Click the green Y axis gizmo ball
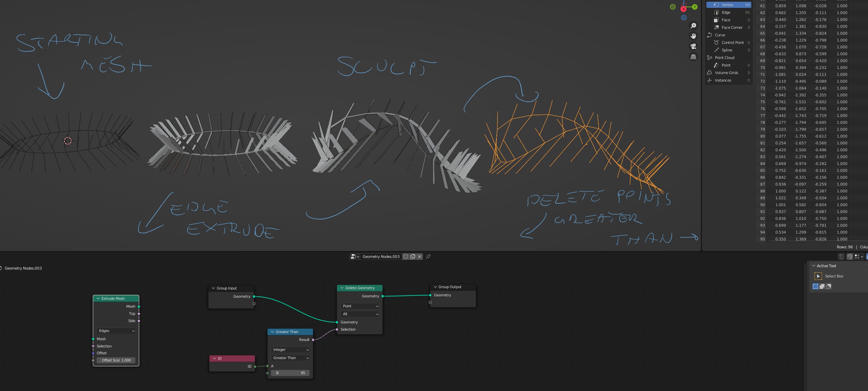 point(695,7)
